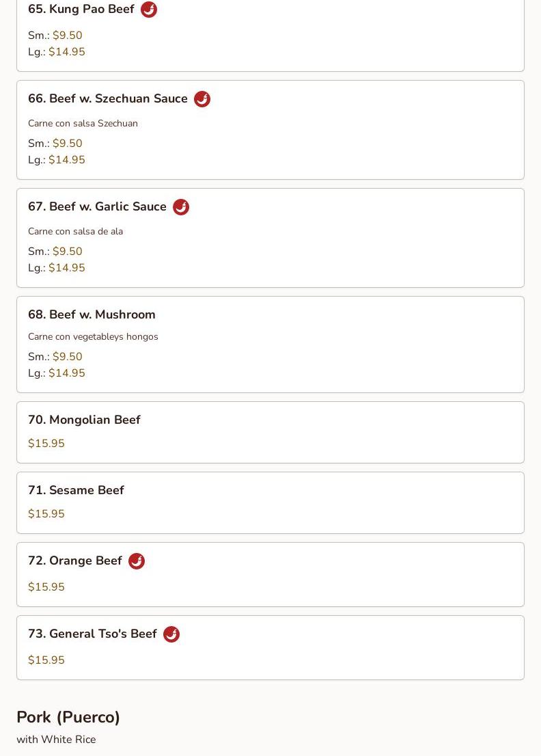Select 66. Beef w. Szechuan Sauce title
This screenshot has height=756, width=541.
click(108, 99)
